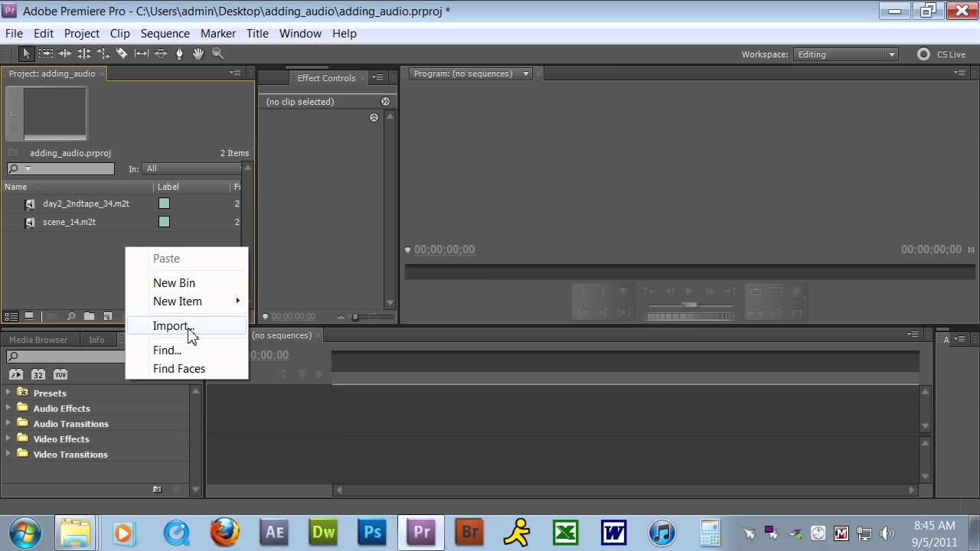The height and width of the screenshot is (551, 980).
Task: Click label color swatch for day2_2ndtape_34.m2t
Action: pyautogui.click(x=164, y=204)
